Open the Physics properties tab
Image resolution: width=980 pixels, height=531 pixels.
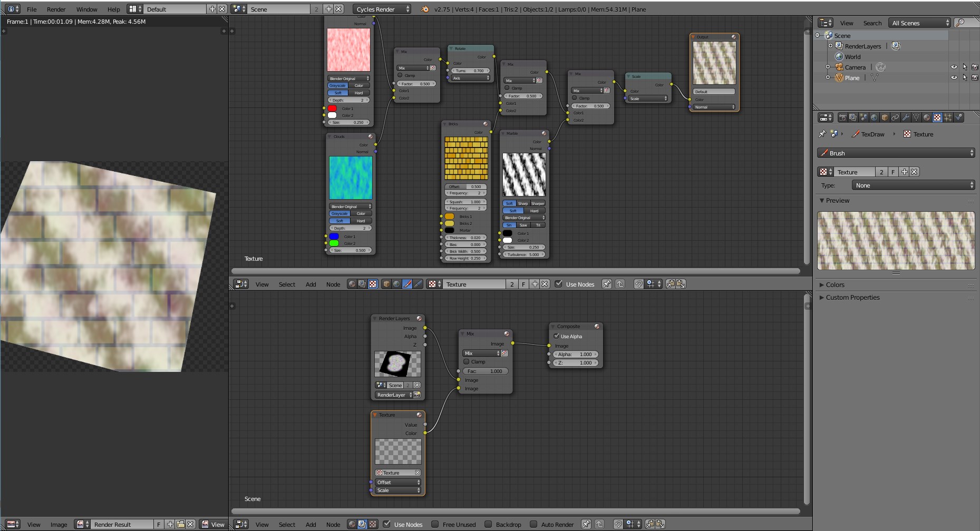(958, 117)
